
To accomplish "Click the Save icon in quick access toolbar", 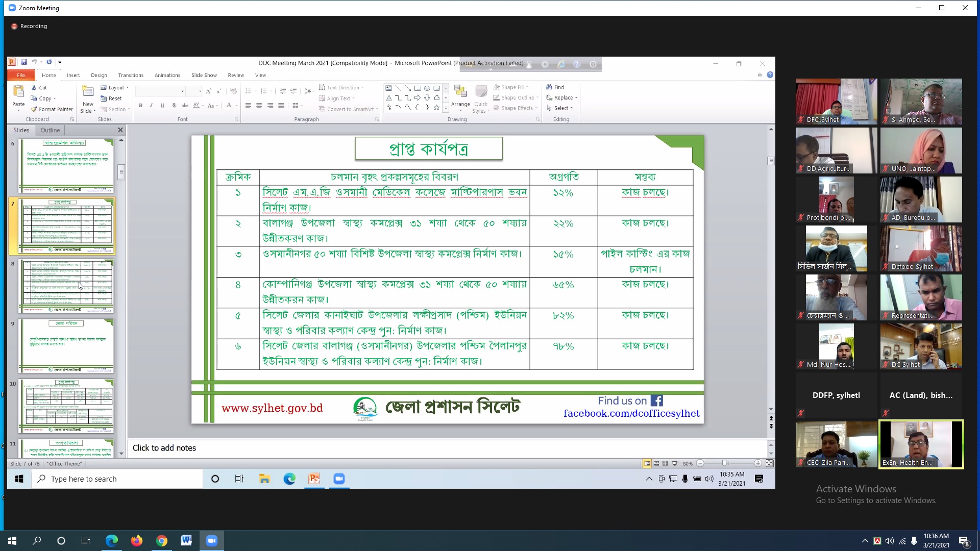I will click(23, 62).
